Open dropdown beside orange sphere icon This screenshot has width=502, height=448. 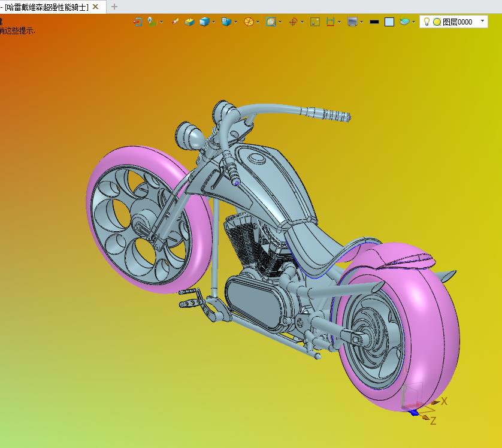258,22
